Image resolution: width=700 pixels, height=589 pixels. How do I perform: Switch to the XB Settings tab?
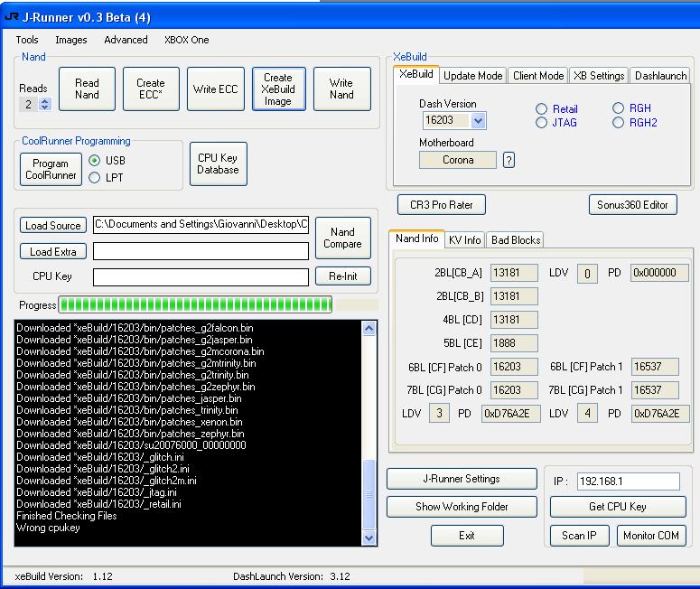click(599, 76)
